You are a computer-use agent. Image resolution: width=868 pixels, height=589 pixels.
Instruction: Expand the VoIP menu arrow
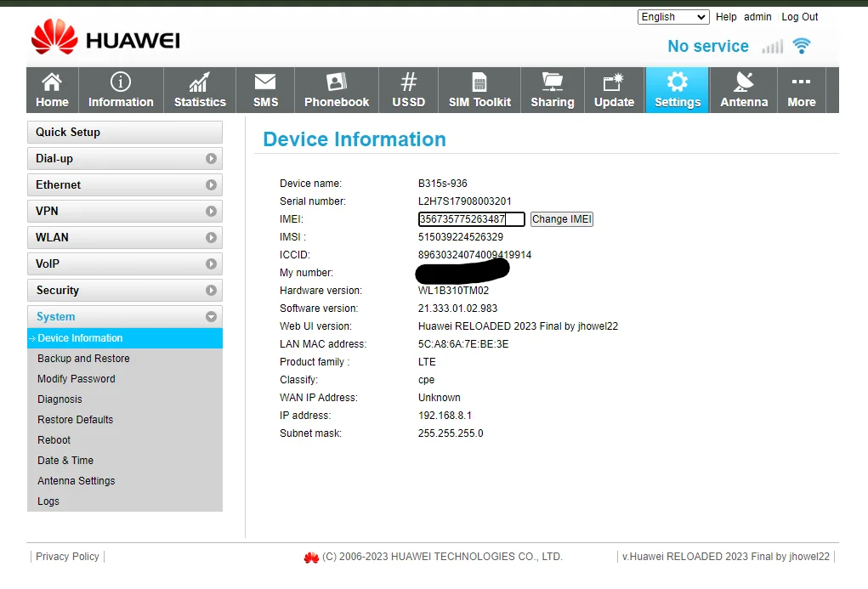pos(211,264)
